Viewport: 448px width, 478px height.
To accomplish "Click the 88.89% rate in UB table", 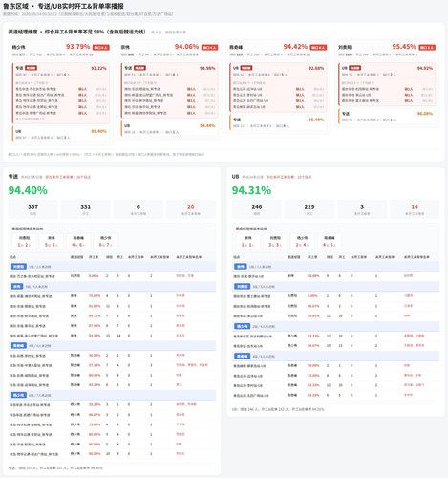I will click(x=313, y=276).
